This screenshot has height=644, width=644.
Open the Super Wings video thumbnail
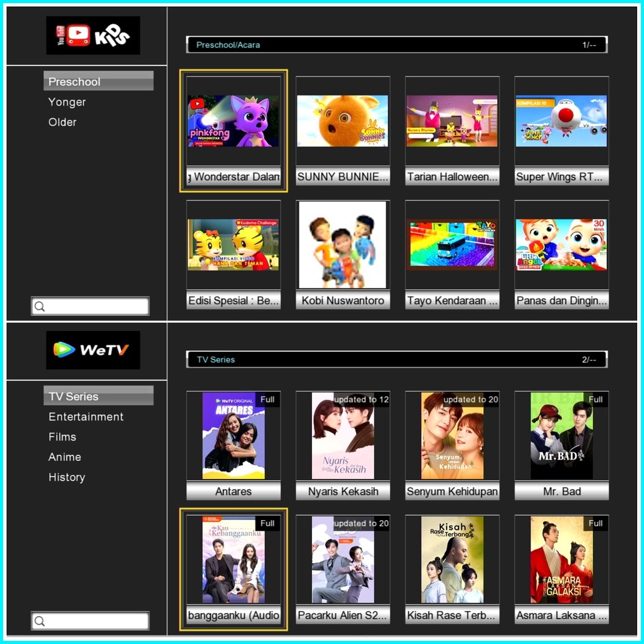click(x=561, y=121)
